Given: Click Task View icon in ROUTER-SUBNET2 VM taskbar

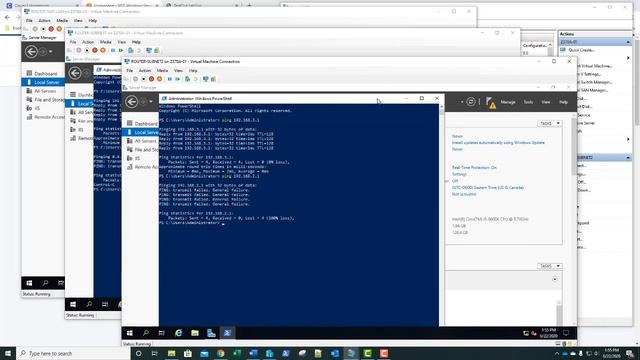Looking at the screenshot, I should 162,333.
